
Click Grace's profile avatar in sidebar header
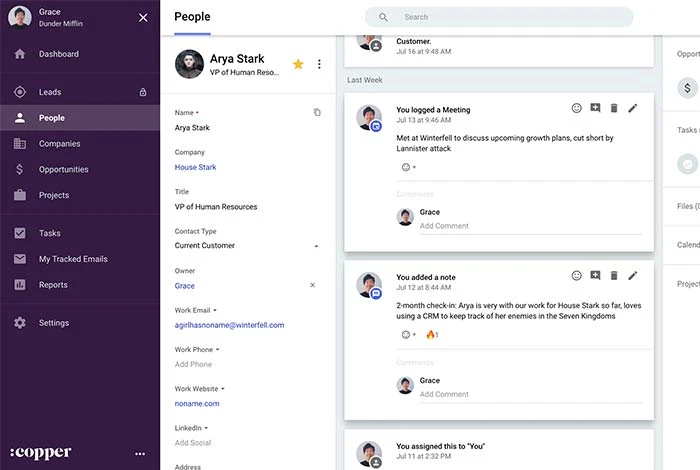coord(20,17)
